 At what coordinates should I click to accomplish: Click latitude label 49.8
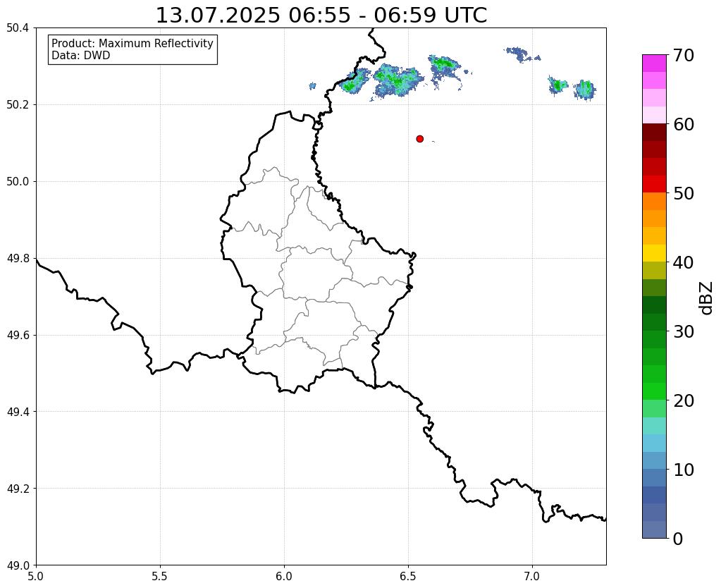18,258
